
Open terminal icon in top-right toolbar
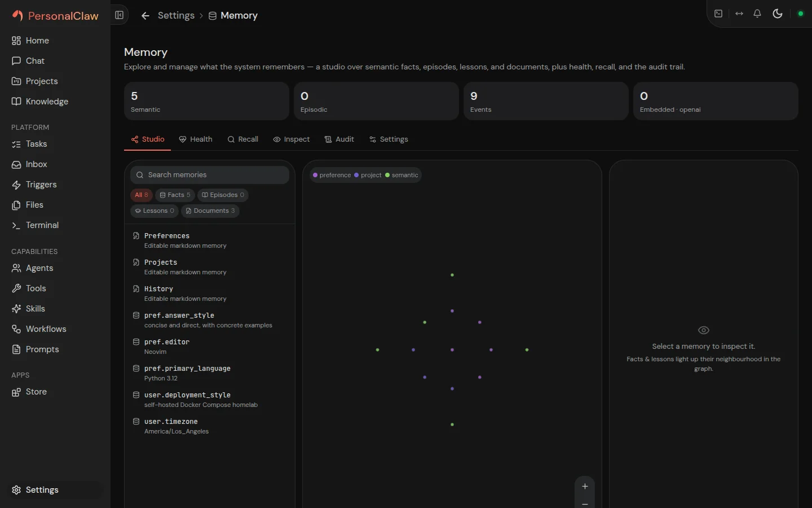[718, 14]
